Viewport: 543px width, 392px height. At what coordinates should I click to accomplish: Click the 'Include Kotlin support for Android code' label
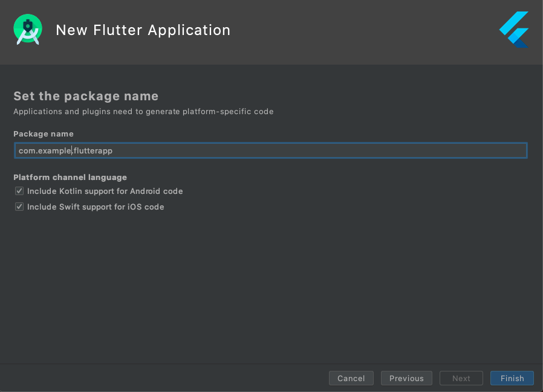tap(105, 191)
